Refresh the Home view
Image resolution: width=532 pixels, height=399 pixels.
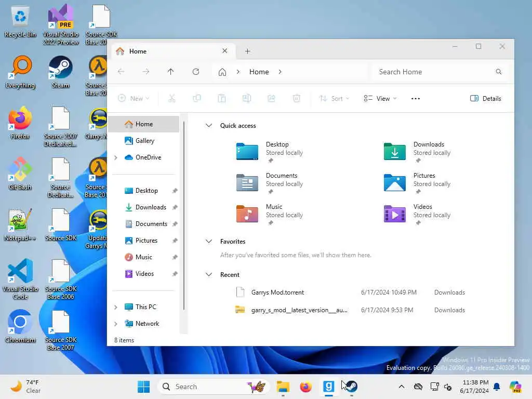click(196, 72)
